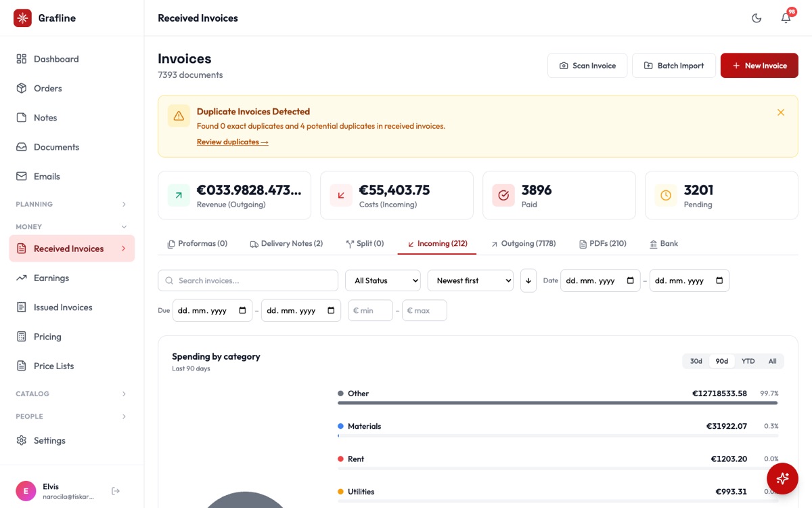The height and width of the screenshot is (508, 812).
Task: Expand the Planning section
Action: click(72, 204)
